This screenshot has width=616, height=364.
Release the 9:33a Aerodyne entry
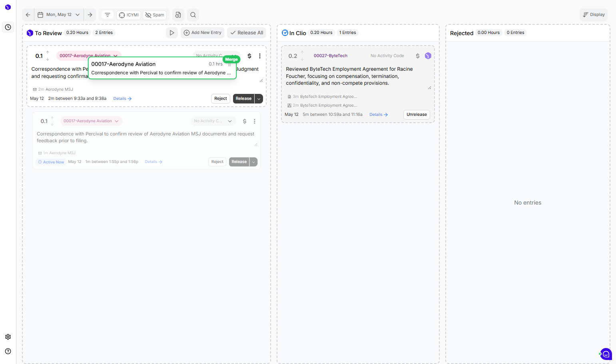coord(244,99)
